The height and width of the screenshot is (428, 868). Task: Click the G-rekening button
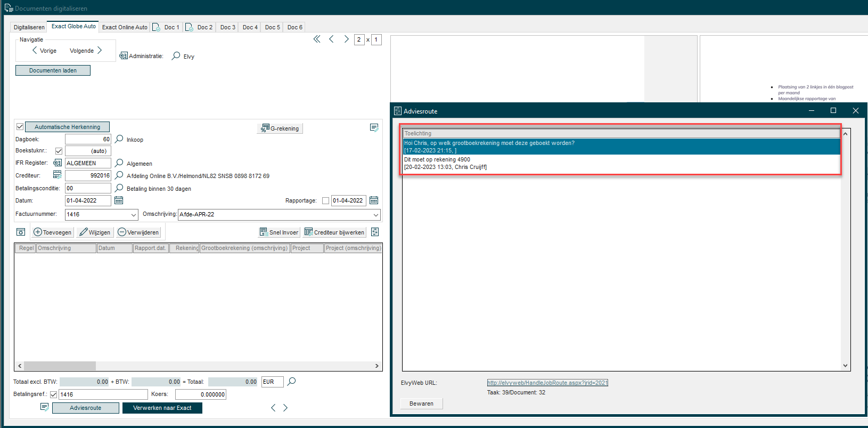click(x=280, y=128)
